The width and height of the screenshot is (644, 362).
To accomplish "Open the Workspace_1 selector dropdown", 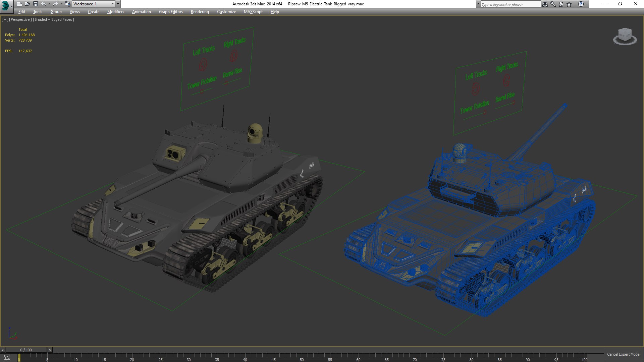I will (94, 4).
